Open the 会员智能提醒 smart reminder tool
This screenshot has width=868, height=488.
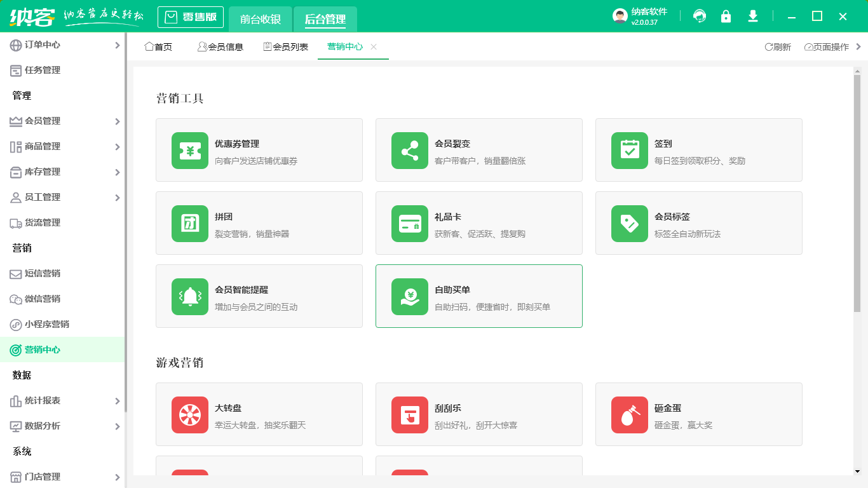click(259, 296)
